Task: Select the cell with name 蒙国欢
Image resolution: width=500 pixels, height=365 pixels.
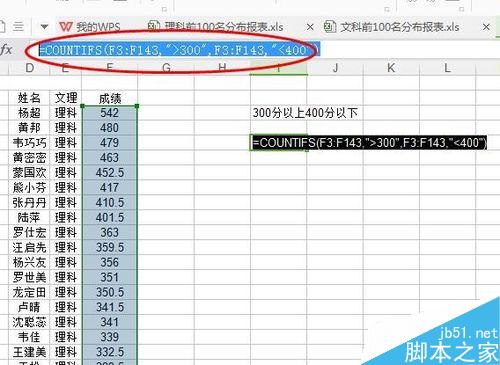Action: point(29,173)
